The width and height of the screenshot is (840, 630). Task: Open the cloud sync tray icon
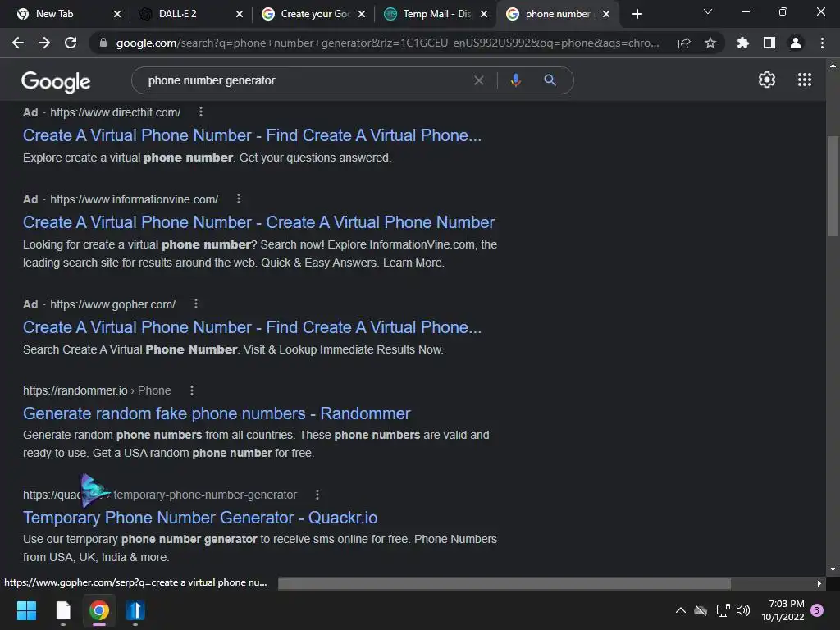coord(701,610)
